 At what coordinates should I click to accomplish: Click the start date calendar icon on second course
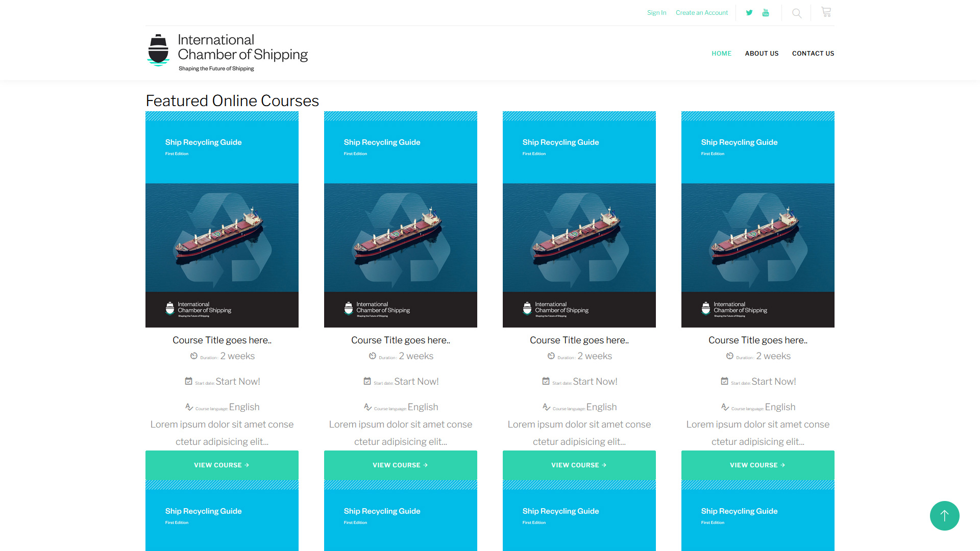[x=367, y=381]
